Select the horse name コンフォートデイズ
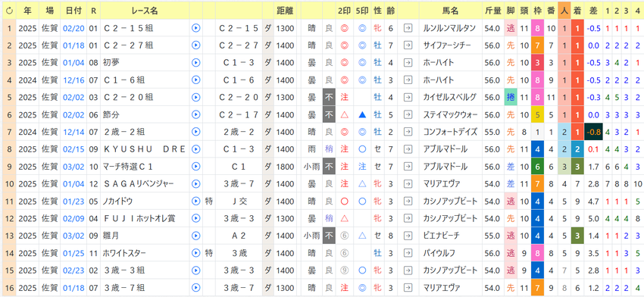The width and height of the screenshot is (644, 297). tap(450, 132)
